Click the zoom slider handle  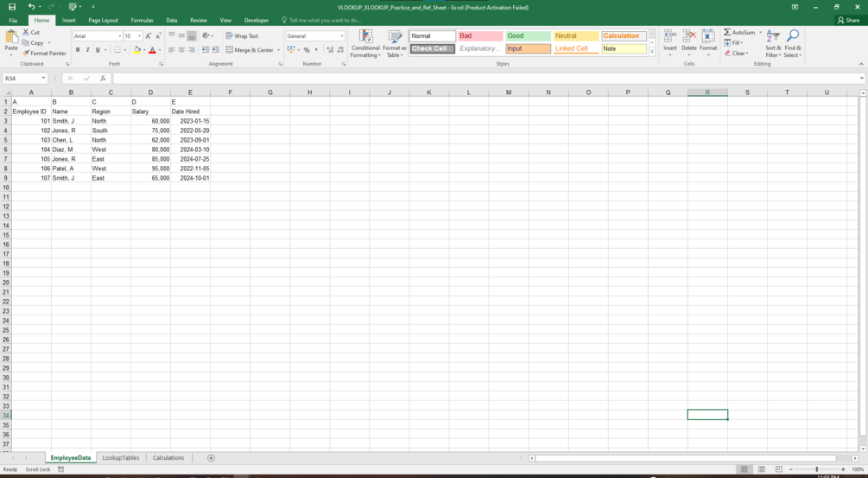(816, 469)
